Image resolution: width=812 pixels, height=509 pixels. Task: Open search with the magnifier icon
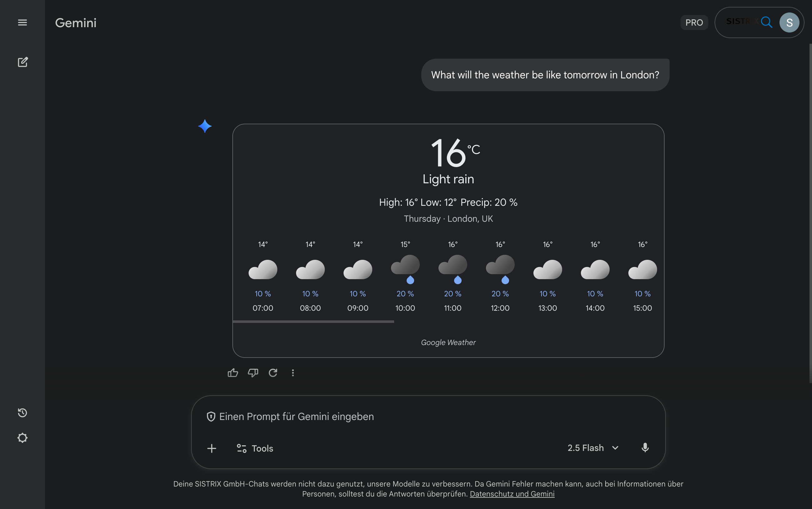[766, 22]
